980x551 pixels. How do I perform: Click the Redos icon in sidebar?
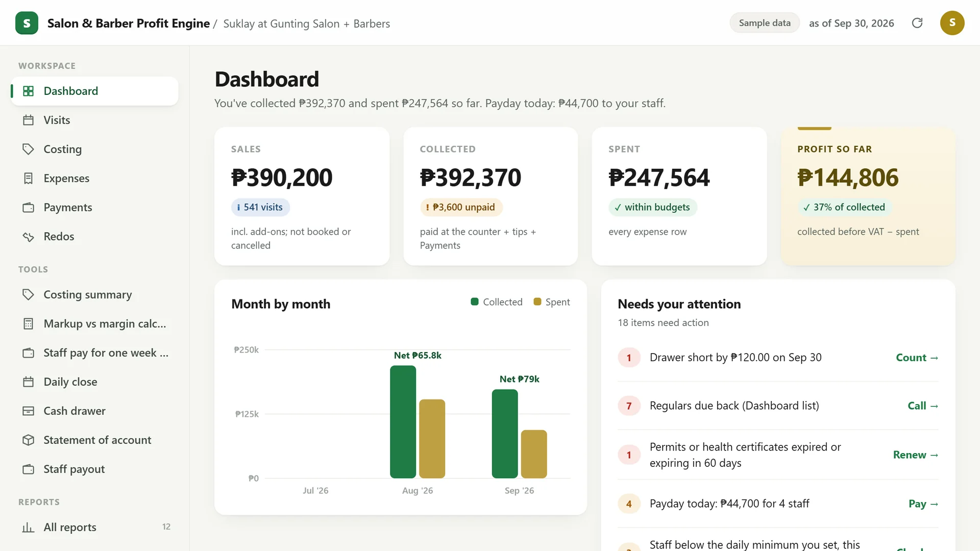coord(29,236)
